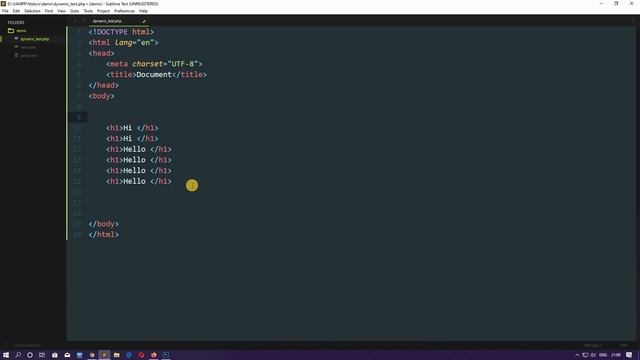Open the syntax selector in status bar
The height and width of the screenshot is (360, 640).
click(x=624, y=345)
